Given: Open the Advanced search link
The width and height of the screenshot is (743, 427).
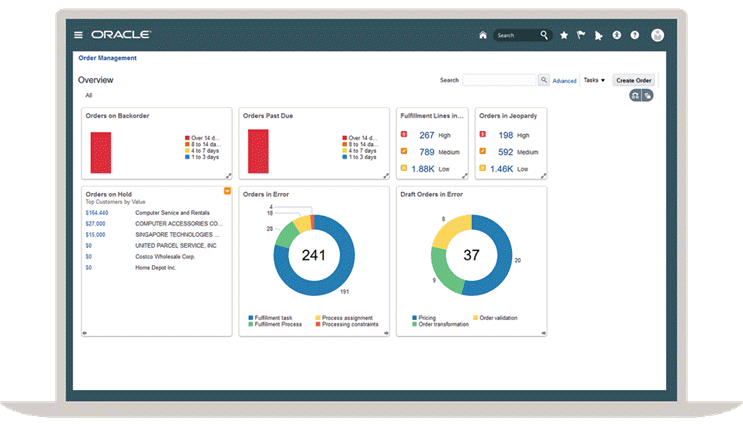Looking at the screenshot, I should pos(564,81).
